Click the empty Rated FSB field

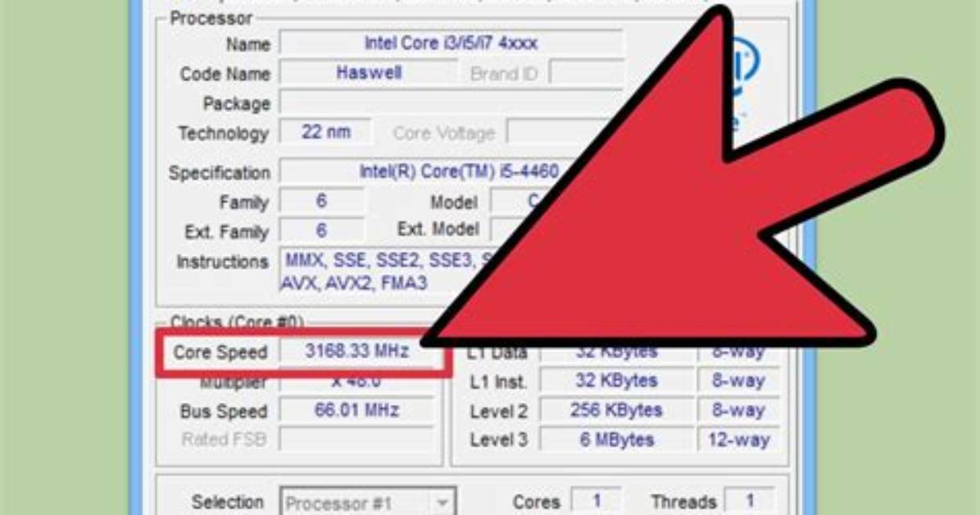point(357,440)
